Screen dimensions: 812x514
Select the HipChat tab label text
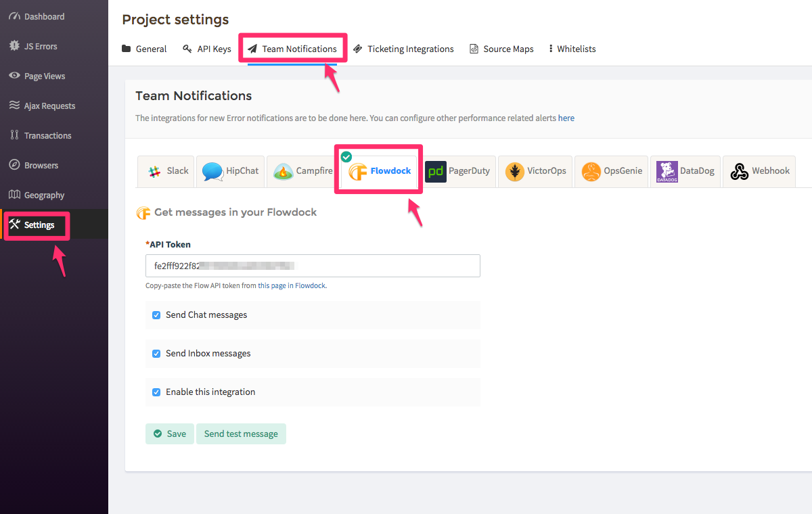point(242,171)
